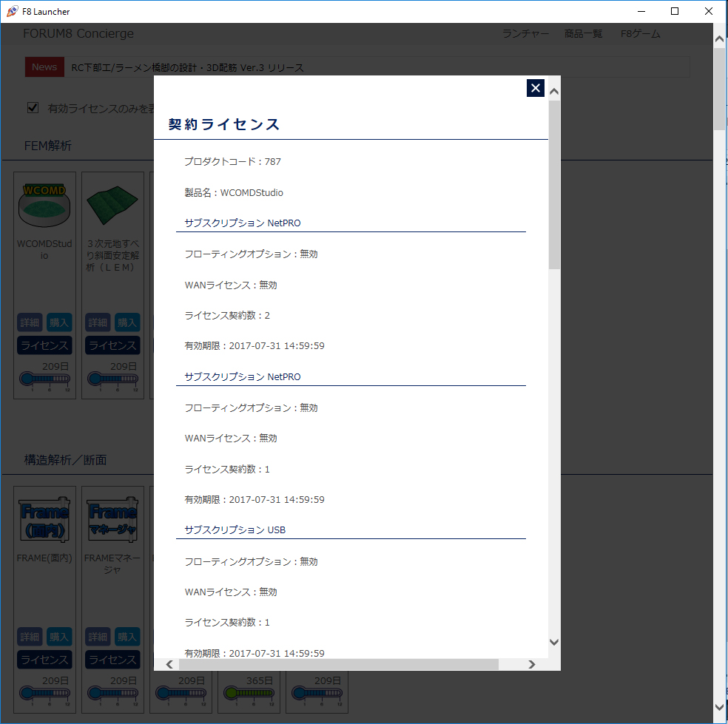
Task: Click ライセンス button under WCOMDStudio
Action: click(x=44, y=345)
